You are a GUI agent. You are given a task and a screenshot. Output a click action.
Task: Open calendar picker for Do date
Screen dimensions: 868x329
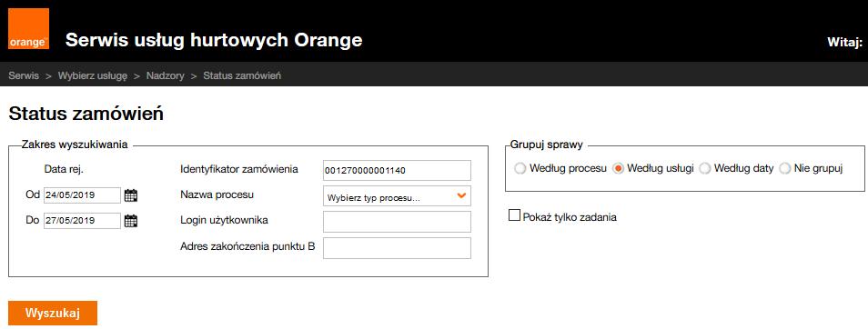tap(131, 221)
